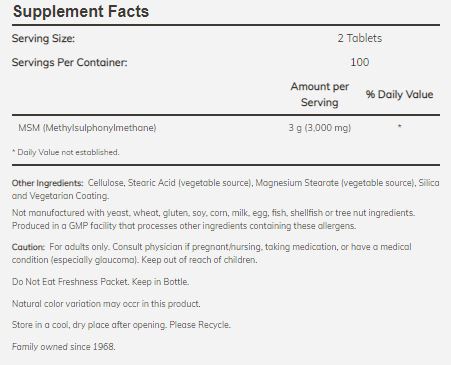Click the 3 g (3,000 mg) amount
Viewport: 451px width, 365px height.
pyautogui.click(x=320, y=128)
